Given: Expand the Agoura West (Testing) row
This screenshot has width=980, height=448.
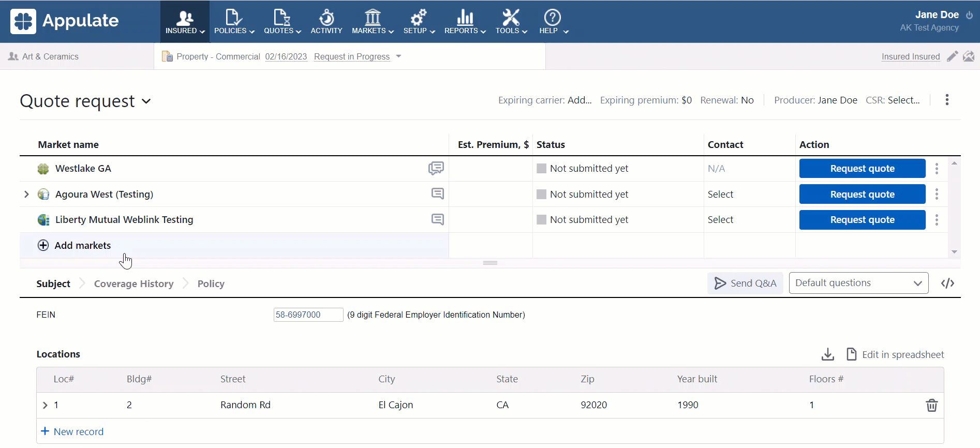Looking at the screenshot, I should tap(26, 194).
